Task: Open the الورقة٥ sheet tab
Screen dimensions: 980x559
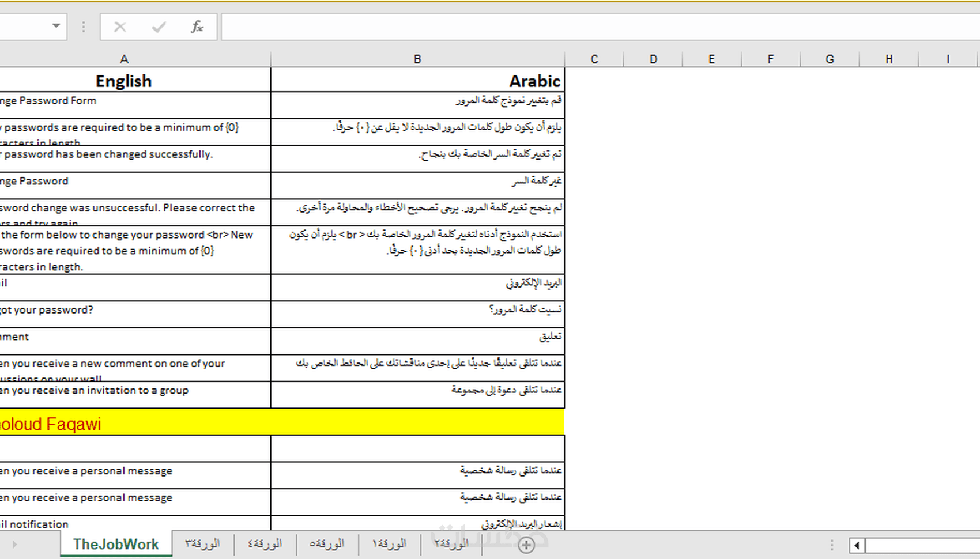Action: pyautogui.click(x=327, y=544)
